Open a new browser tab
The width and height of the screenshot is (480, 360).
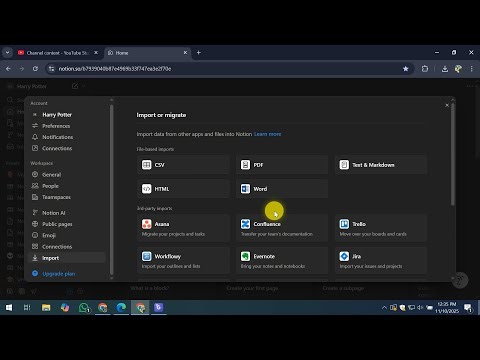coord(199,53)
